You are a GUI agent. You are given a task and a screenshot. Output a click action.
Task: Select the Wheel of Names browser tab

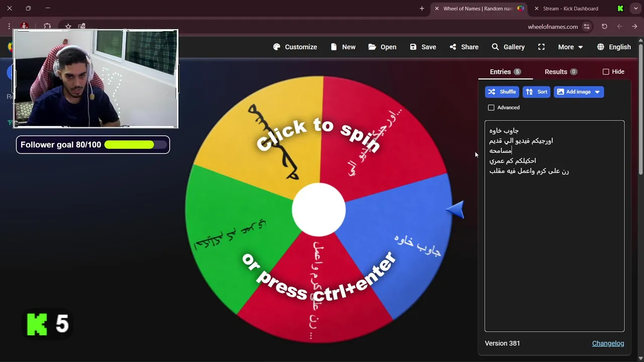(478, 9)
